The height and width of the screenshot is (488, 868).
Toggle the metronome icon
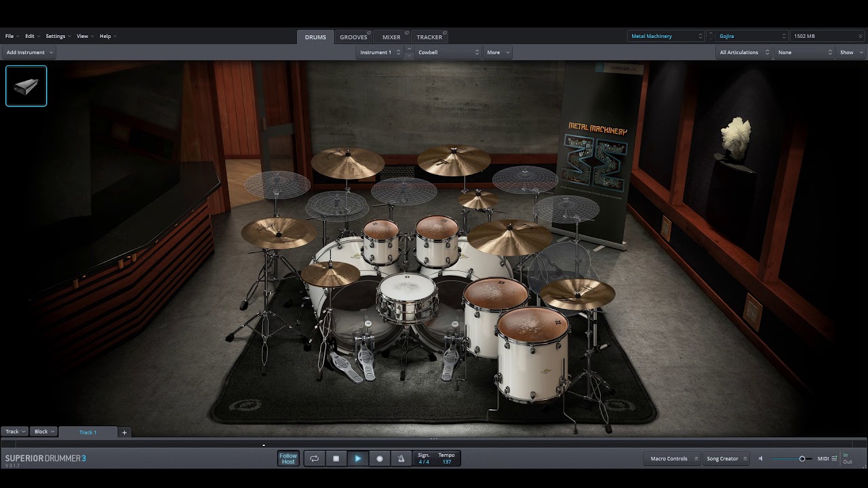pyautogui.click(x=401, y=459)
